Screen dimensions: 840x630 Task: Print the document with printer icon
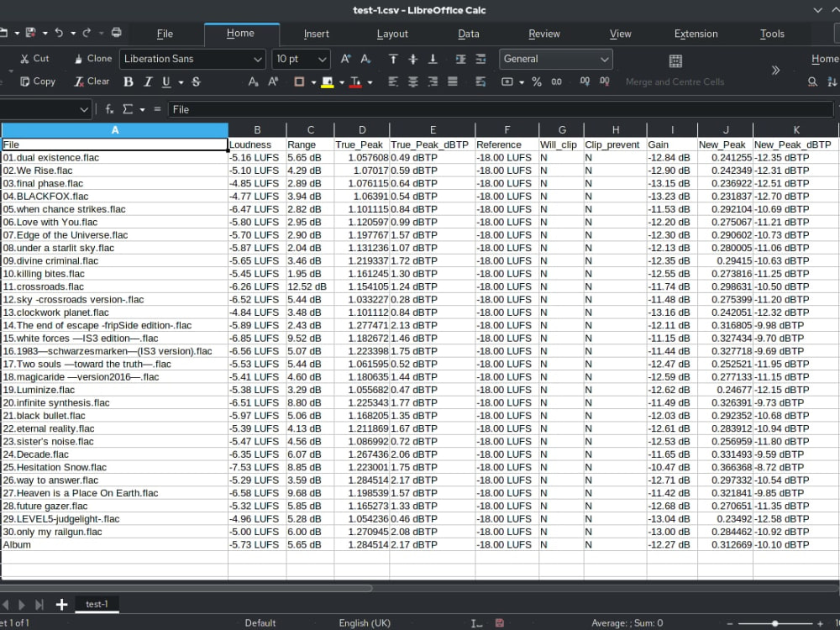[x=116, y=34]
